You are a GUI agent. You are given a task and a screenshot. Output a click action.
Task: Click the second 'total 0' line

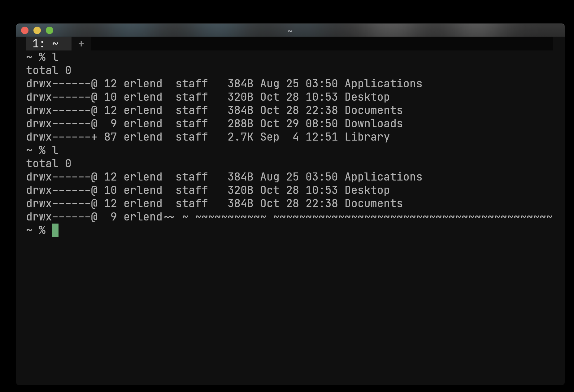49,163
